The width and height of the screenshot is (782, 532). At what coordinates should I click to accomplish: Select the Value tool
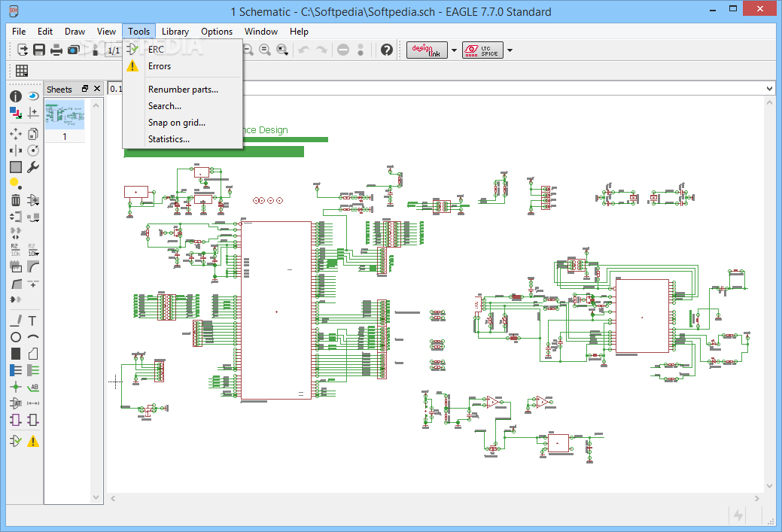[x=33, y=250]
